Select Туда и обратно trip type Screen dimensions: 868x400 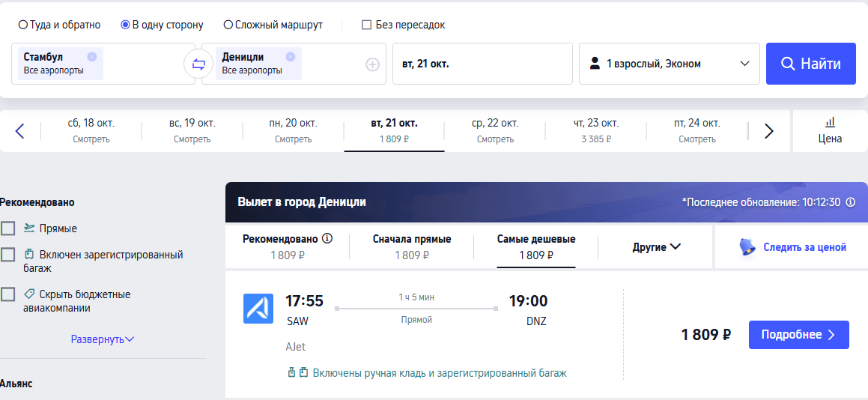(60, 25)
